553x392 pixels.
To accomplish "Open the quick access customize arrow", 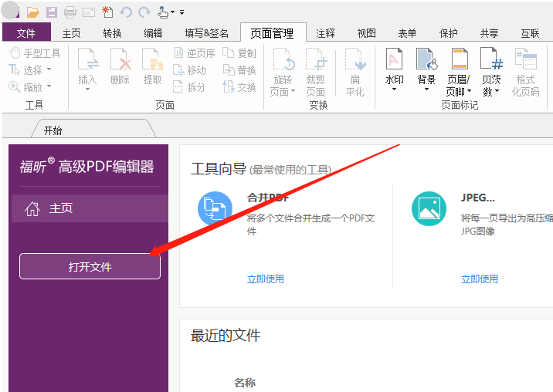I will (x=182, y=12).
